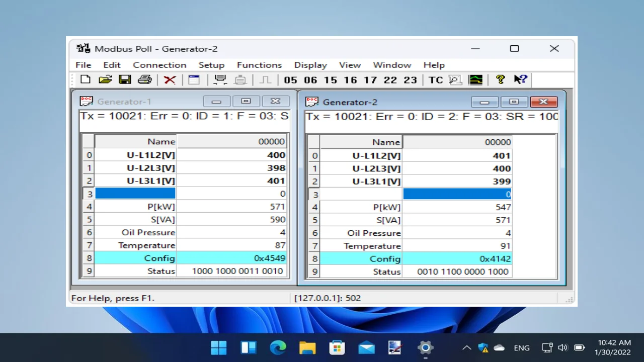Close the Generator-2 child window with red X
The width and height of the screenshot is (644, 362).
(543, 102)
